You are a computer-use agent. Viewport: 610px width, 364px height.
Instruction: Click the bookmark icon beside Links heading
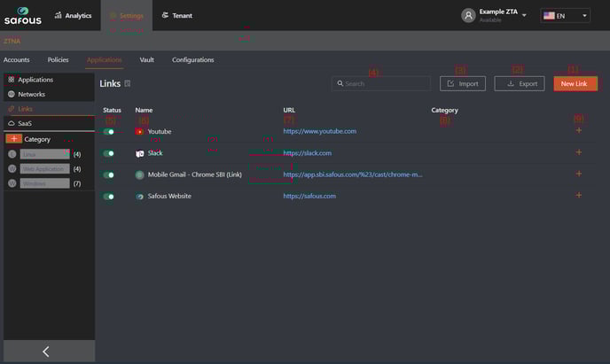[128, 84]
